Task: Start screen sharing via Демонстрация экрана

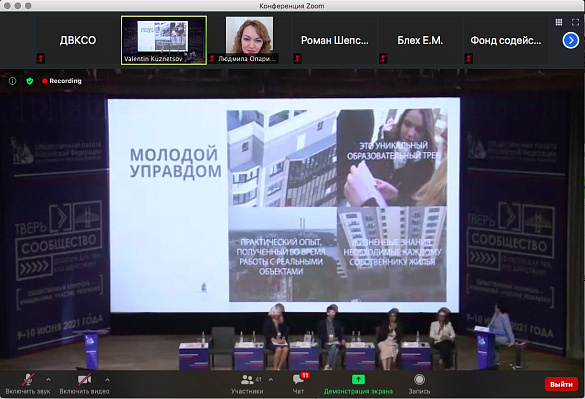Action: [358, 384]
